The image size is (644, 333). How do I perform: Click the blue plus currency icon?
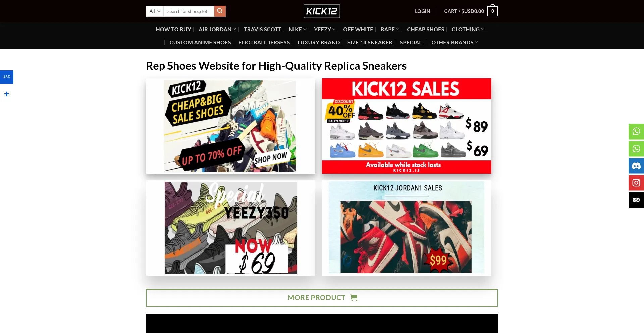point(7,94)
